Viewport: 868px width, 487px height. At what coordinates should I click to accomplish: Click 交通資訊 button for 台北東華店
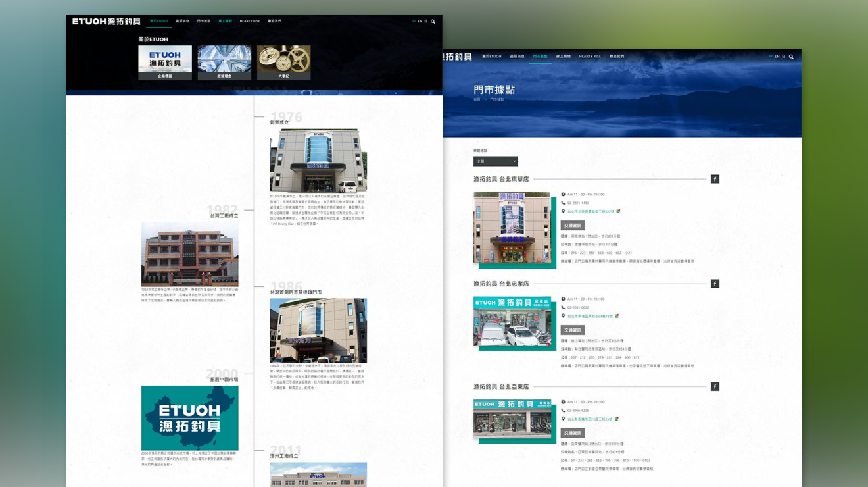(573, 226)
